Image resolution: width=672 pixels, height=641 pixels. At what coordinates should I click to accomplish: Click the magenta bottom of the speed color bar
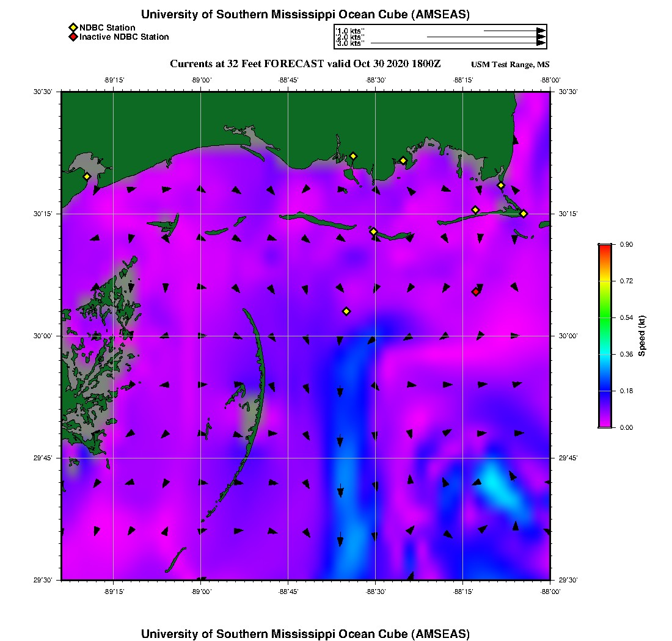pos(604,424)
